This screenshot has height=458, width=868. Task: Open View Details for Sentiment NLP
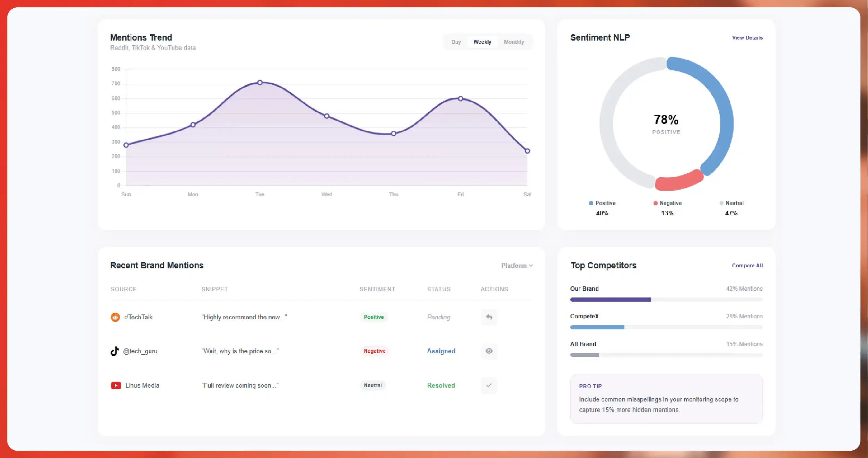tap(747, 37)
